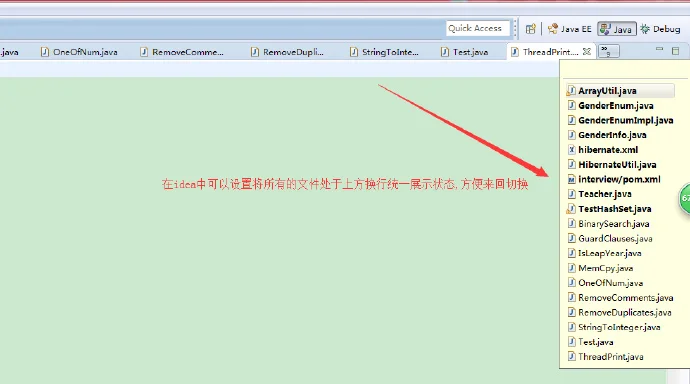Click the file icon beside StringToInteger.java
Image resolution: width=690 pixels, height=384 pixels.
click(x=571, y=327)
